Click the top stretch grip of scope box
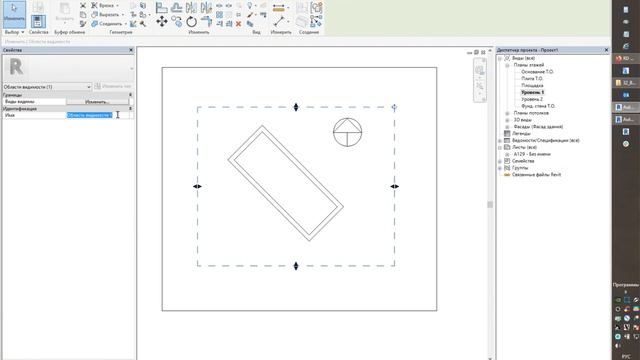Screen dimensions: 640x360 pos(296,107)
